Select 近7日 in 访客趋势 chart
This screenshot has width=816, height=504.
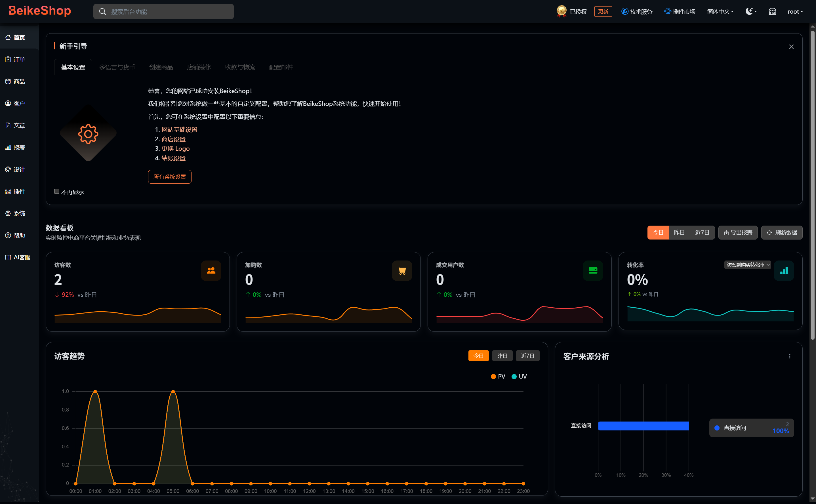pos(528,356)
